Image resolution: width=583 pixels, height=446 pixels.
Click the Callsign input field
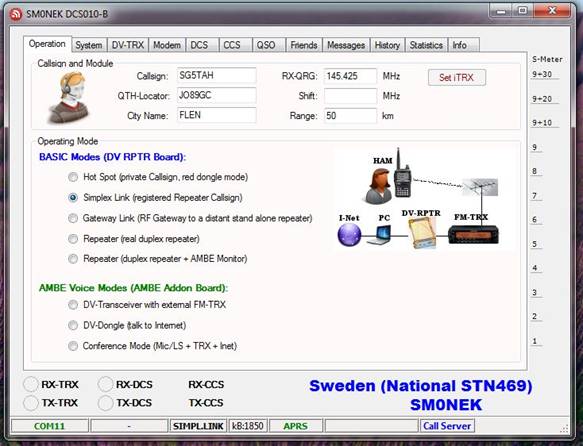point(216,75)
